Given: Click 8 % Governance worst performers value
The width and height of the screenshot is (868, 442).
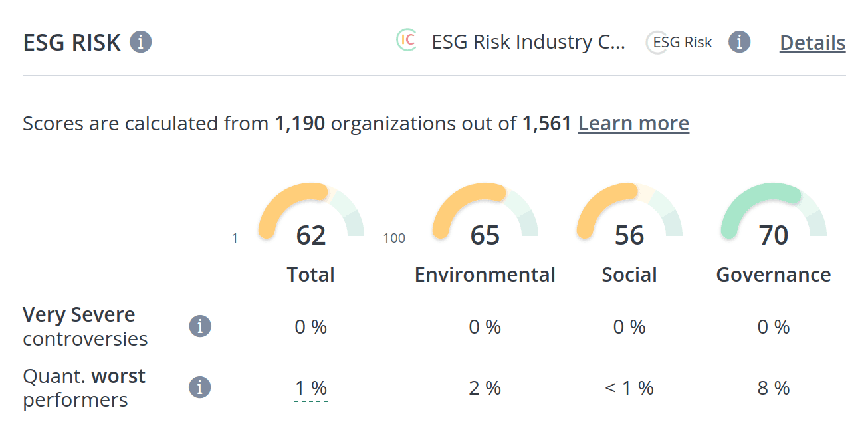Looking at the screenshot, I should click(x=774, y=388).
